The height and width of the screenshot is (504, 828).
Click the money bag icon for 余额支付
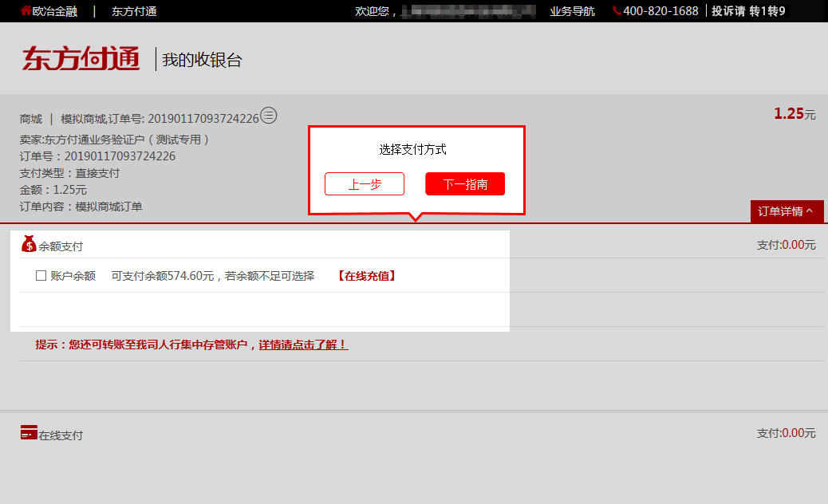[x=29, y=244]
